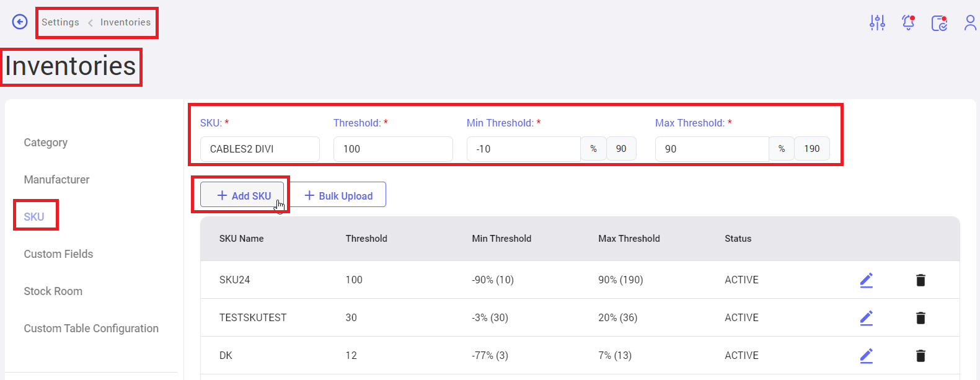
Task: Click the Inventories page heading
Action: [x=71, y=66]
